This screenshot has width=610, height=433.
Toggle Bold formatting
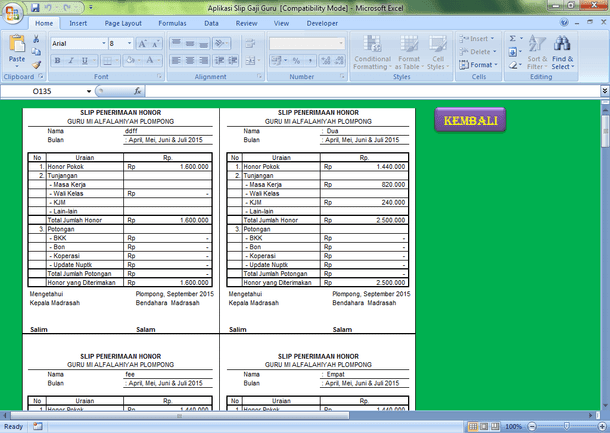point(58,60)
